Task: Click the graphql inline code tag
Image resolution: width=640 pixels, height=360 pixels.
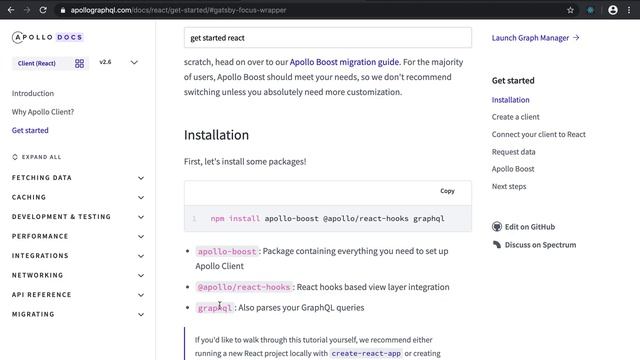Action: [x=215, y=308]
